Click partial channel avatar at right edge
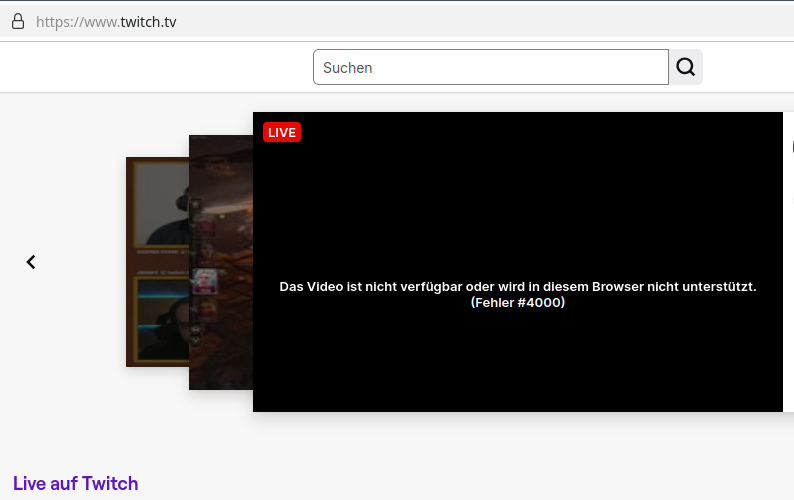Image resolution: width=794 pixels, height=500 pixels. pyautogui.click(x=791, y=147)
